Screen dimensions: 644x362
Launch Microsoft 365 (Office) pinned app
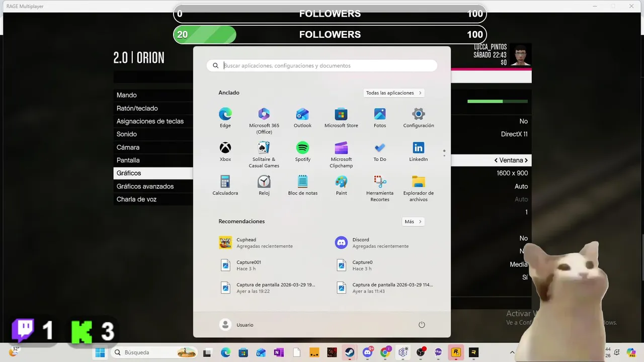[264, 121]
